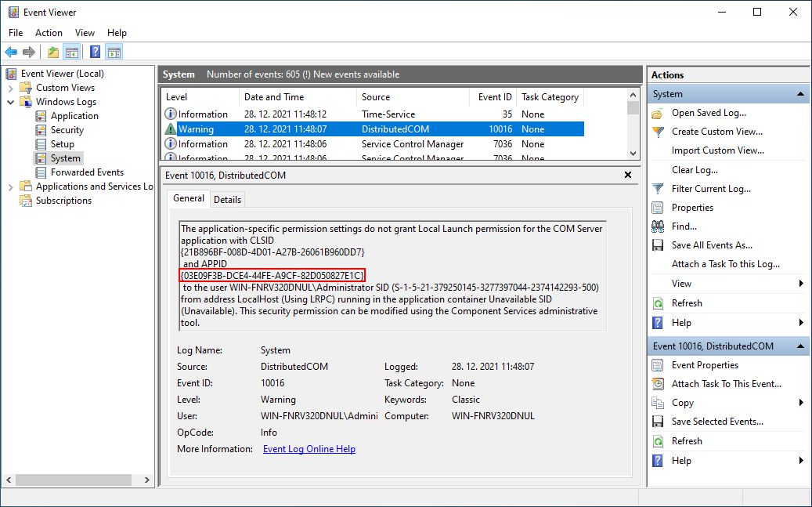Click the Properties icon under System actions
This screenshot has width=812, height=507.
point(658,208)
